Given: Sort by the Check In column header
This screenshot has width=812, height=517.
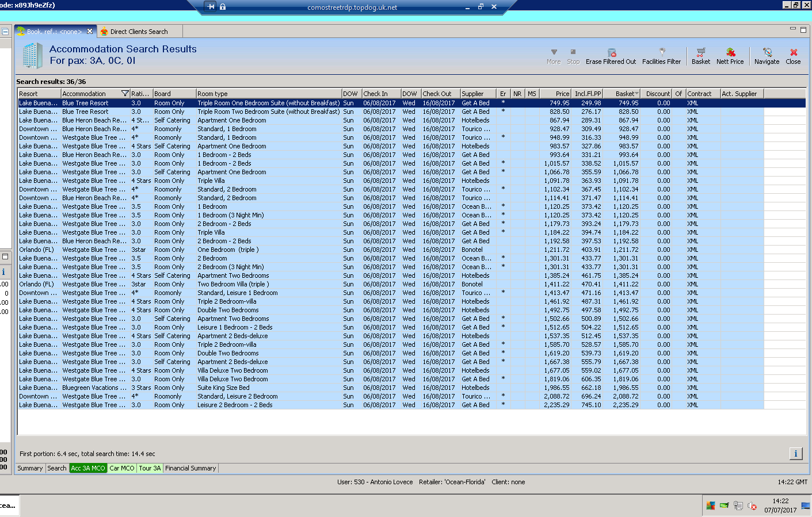Looking at the screenshot, I should [381, 94].
